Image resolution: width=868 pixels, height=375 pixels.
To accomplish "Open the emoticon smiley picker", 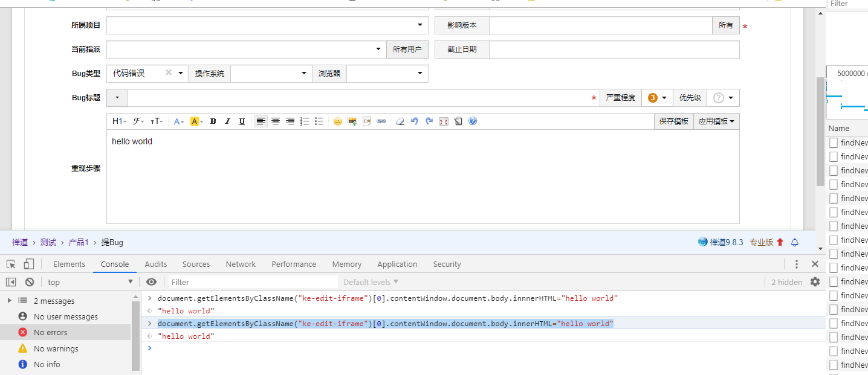I will pos(337,121).
